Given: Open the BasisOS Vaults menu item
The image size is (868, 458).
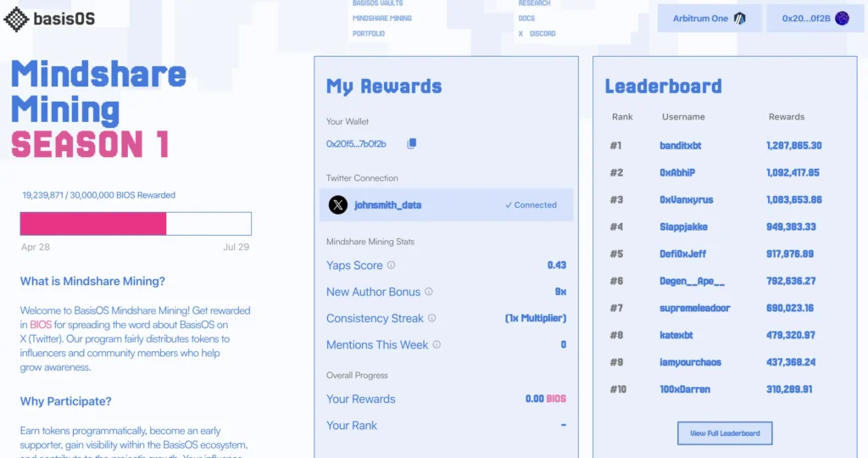Looking at the screenshot, I should coord(377,3).
